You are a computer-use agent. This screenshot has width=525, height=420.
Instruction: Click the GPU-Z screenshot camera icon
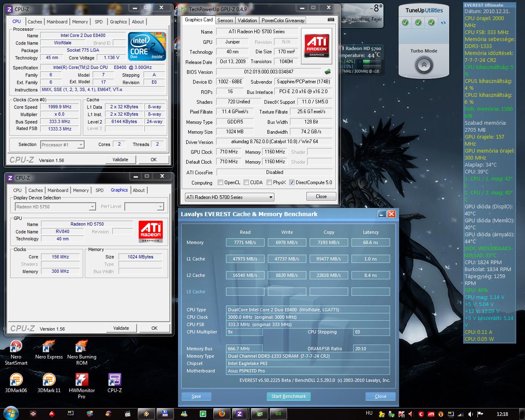[331, 20]
